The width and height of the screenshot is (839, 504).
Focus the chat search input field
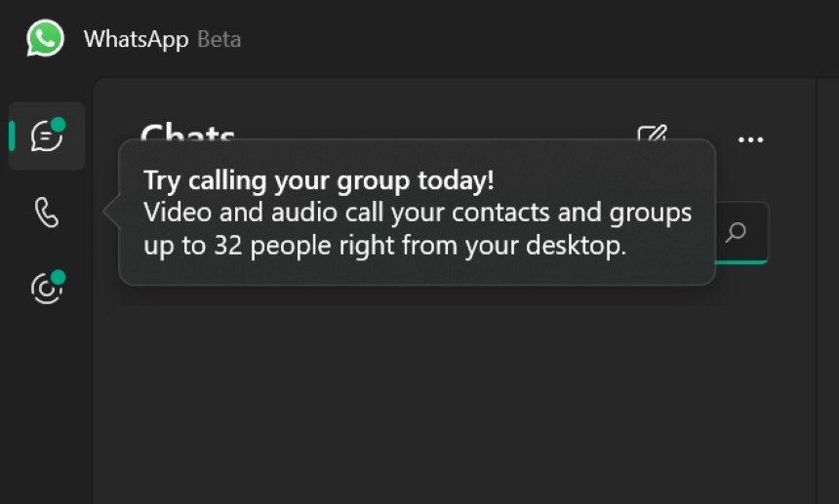pyautogui.click(x=741, y=232)
